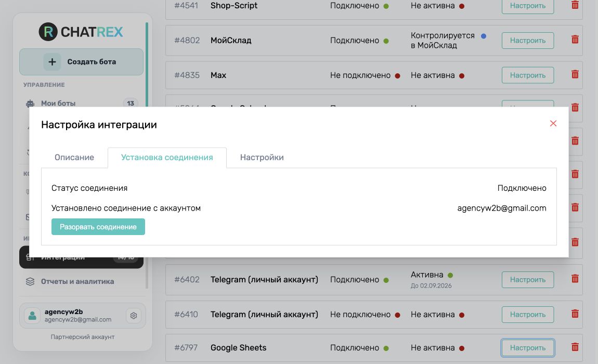
Task: Open the Настройки tab
Action: [262, 157]
